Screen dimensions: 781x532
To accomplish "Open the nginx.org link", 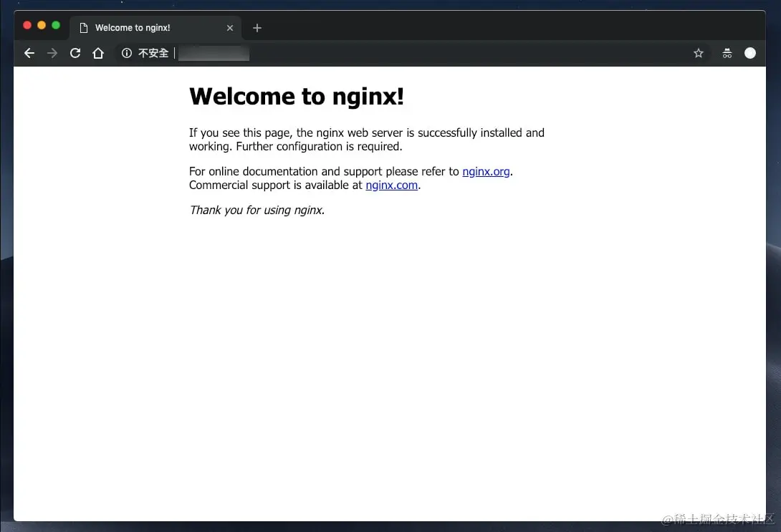I will point(486,172).
